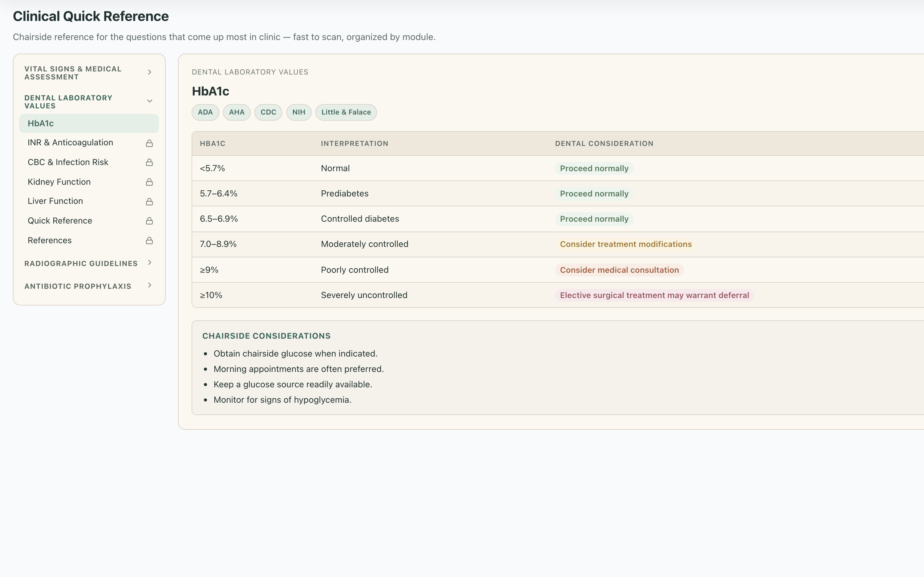This screenshot has width=924, height=577.
Task: Open the Liver Function page
Action: [89, 201]
